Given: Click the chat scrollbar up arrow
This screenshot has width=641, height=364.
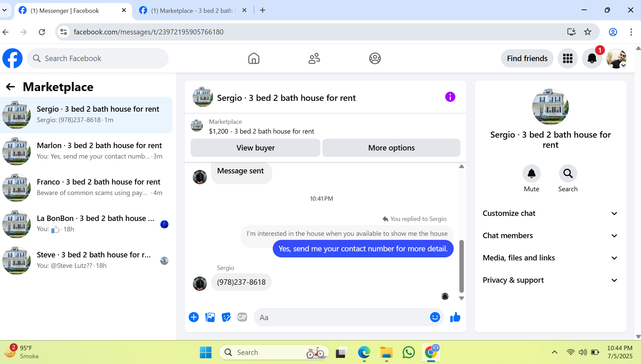Looking at the screenshot, I should (x=461, y=166).
